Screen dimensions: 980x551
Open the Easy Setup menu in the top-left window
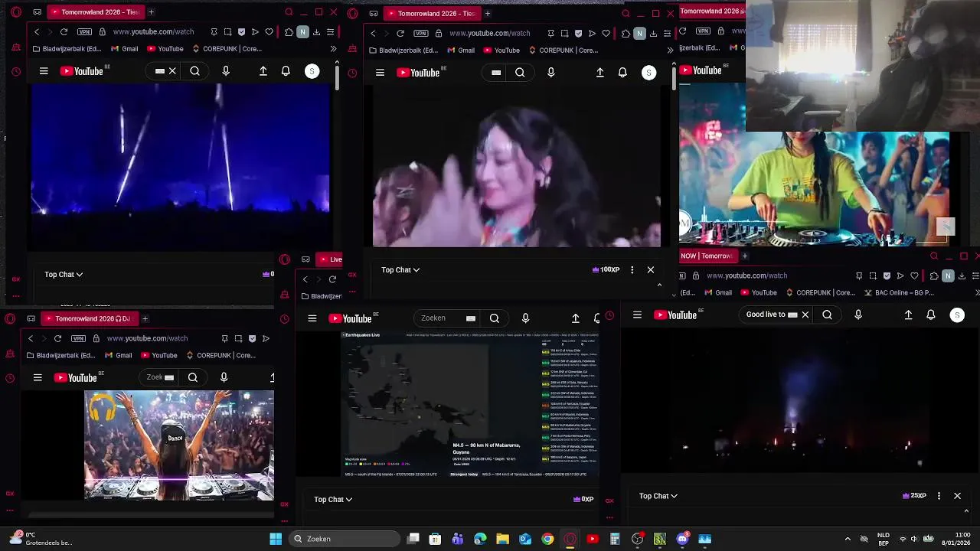(x=330, y=32)
